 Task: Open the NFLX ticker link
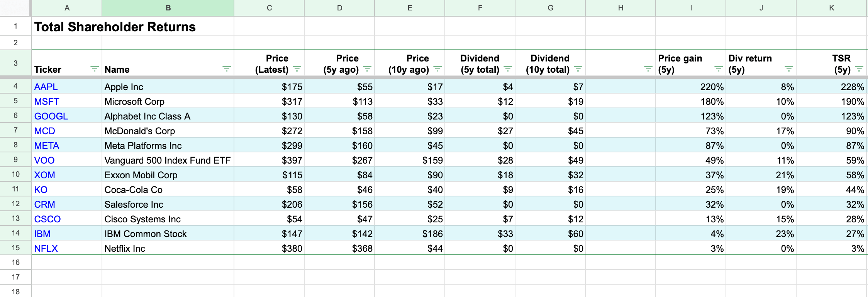coord(46,249)
